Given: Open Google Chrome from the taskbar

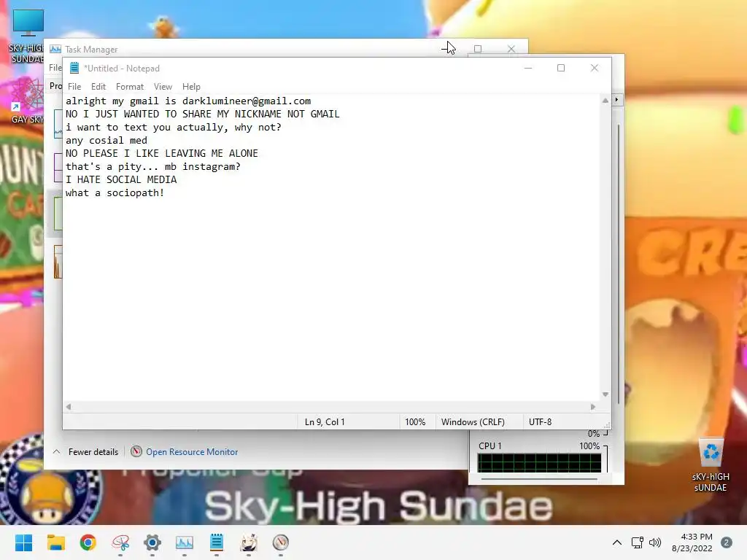Looking at the screenshot, I should (x=88, y=542).
